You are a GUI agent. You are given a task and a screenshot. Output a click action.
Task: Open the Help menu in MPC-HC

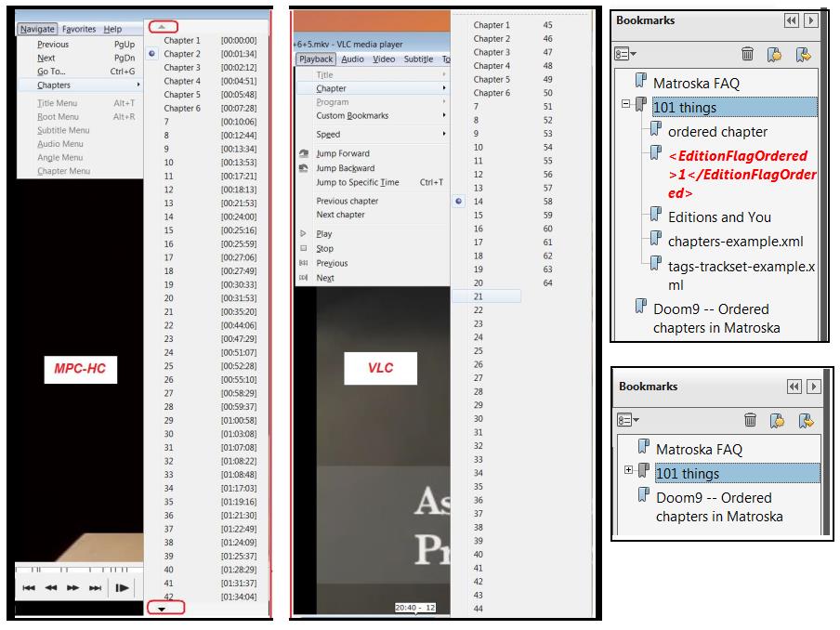[112, 29]
